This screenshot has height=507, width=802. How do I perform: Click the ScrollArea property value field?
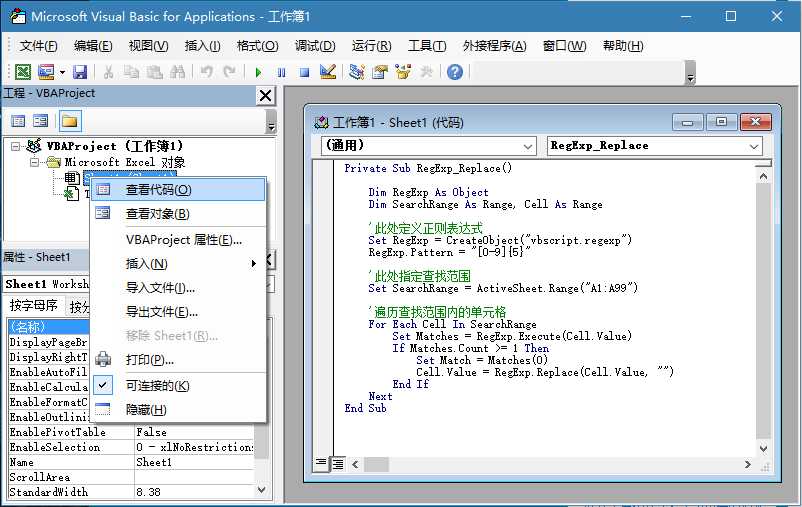[x=194, y=477]
